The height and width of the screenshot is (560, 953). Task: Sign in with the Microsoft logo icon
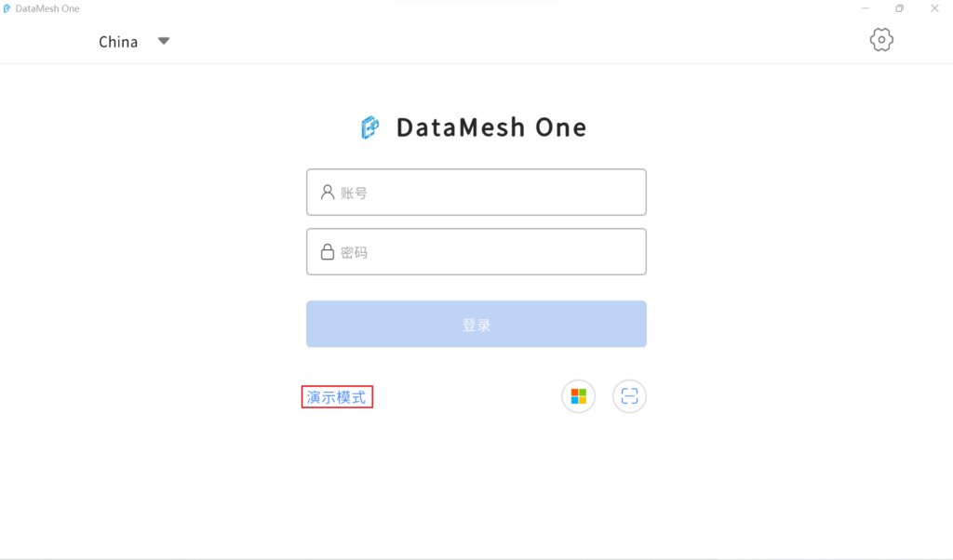[579, 396]
